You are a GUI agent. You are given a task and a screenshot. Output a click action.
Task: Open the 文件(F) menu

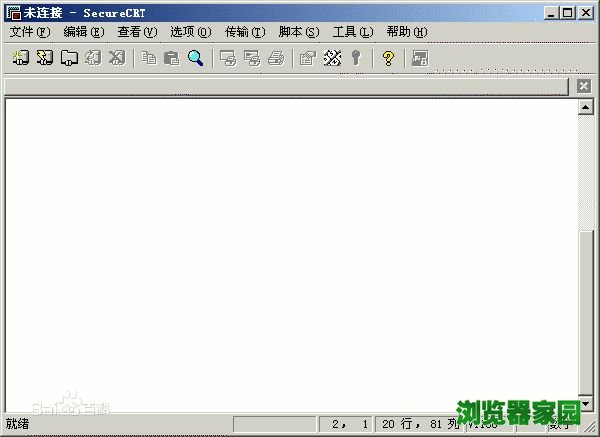(x=29, y=32)
